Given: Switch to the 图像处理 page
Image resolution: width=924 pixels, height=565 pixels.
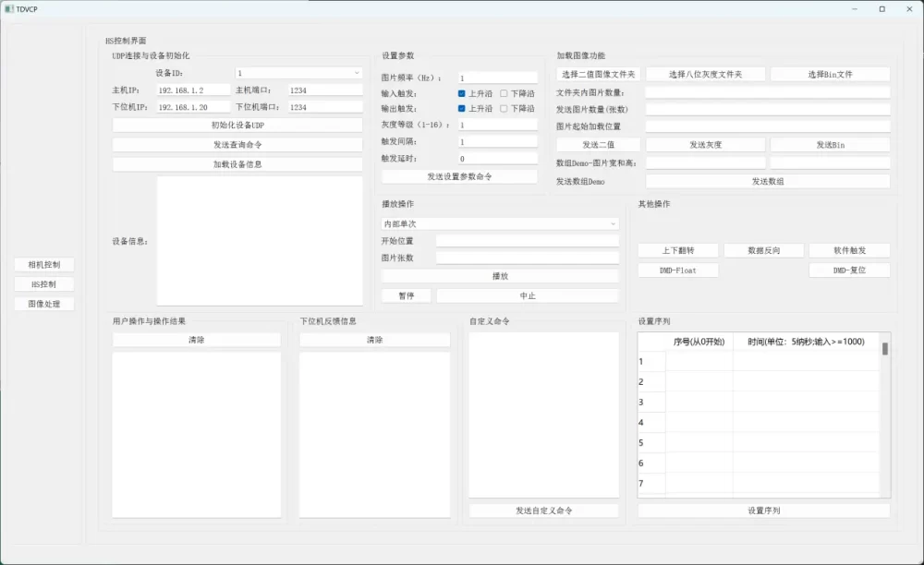Looking at the screenshot, I should (44, 304).
